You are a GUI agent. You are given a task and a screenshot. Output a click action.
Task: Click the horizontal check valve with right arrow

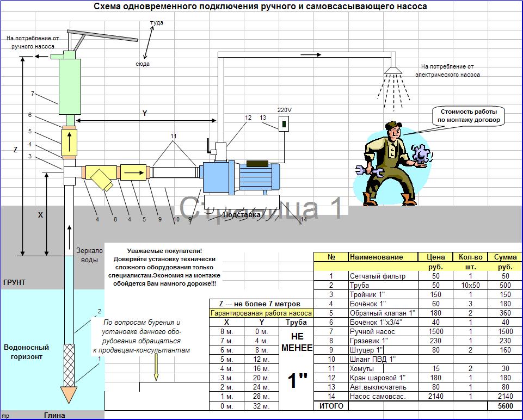(133, 172)
